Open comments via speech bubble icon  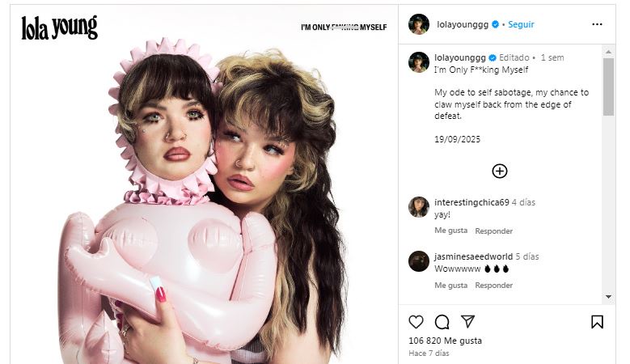tap(442, 322)
